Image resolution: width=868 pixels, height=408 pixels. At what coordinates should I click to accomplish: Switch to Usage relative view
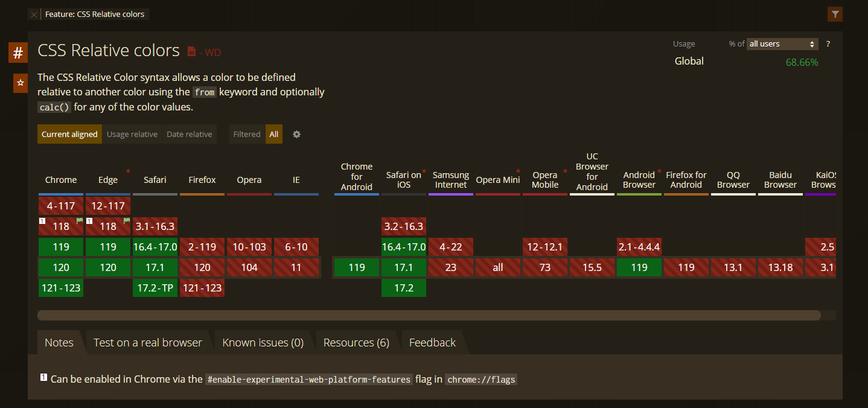(132, 134)
